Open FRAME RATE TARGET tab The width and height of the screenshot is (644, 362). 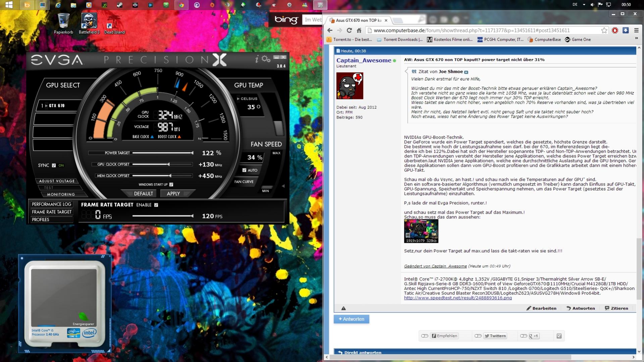[x=51, y=212]
